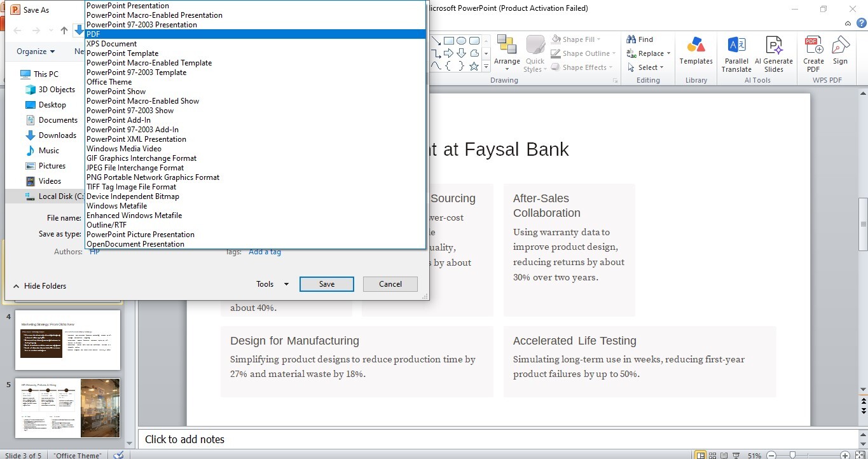Choose XPS Document file type
The height and width of the screenshot is (459, 868).
(256, 44)
